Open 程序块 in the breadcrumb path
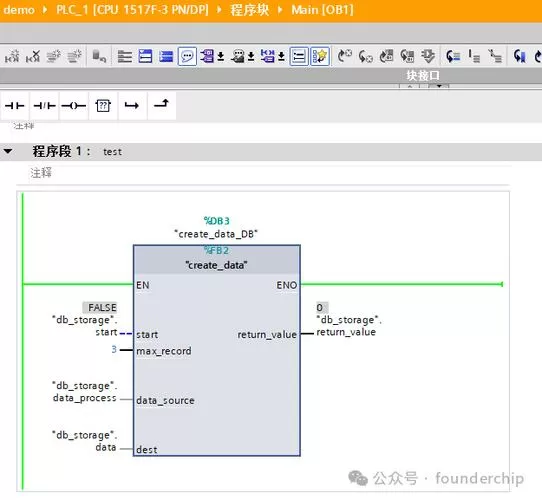The image size is (542, 500). 250,10
